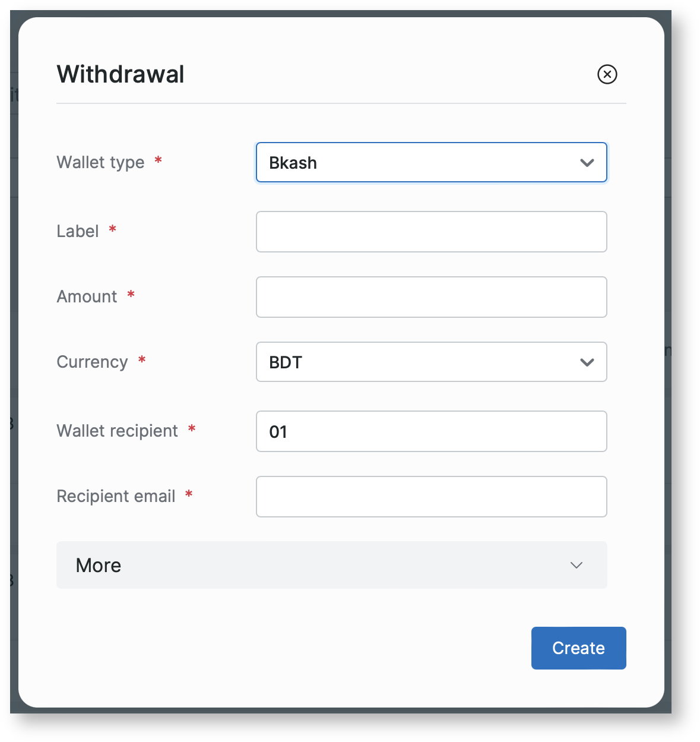
Task: Click the Recipient email input box
Action: coord(431,497)
